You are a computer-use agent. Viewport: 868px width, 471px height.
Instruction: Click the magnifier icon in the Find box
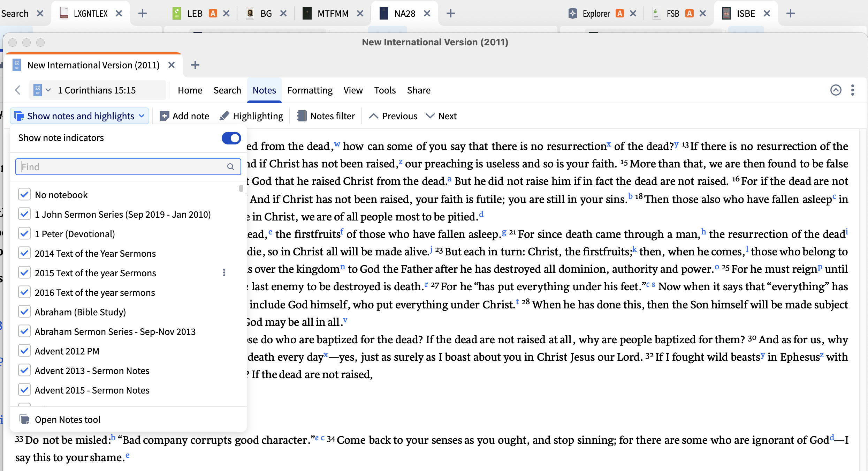230,167
